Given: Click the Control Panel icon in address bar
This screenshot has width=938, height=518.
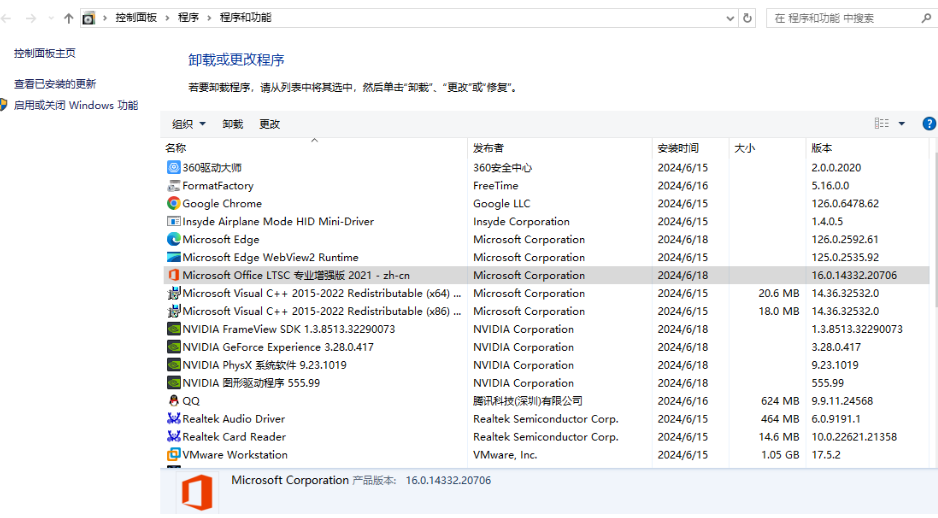Looking at the screenshot, I should coord(89,19).
